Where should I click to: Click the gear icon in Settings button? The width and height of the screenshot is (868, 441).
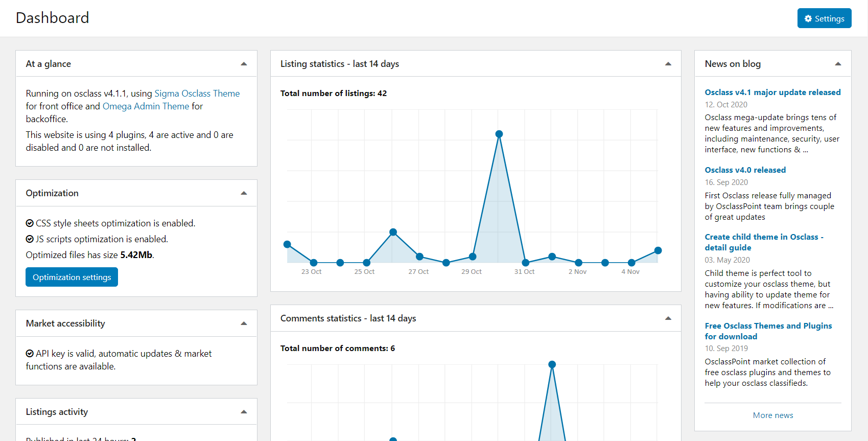(808, 18)
